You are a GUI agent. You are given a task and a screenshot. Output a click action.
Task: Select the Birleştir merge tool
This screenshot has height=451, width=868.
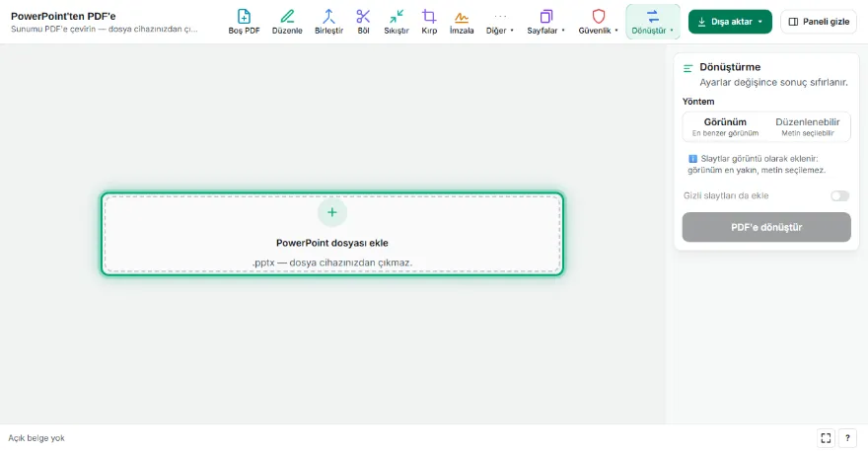(x=328, y=22)
